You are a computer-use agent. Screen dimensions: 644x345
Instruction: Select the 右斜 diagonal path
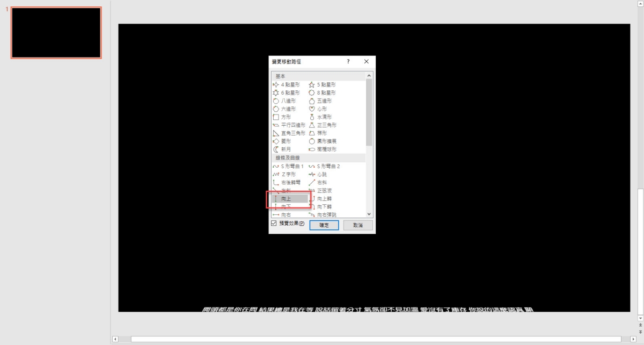click(x=317, y=183)
